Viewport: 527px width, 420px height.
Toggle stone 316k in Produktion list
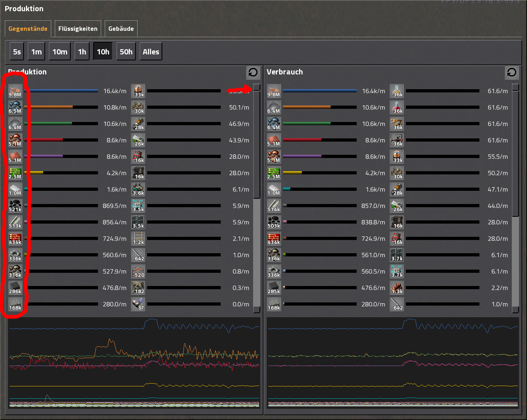coord(15,271)
